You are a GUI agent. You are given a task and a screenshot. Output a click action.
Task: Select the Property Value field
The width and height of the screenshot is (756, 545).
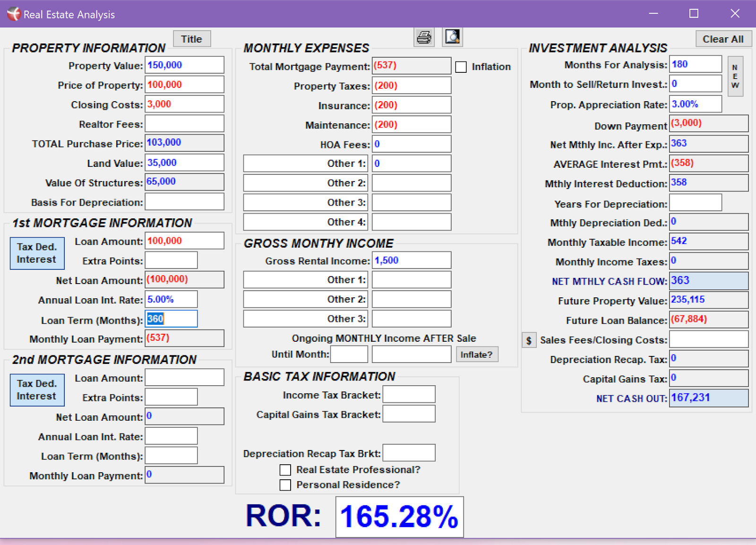click(x=185, y=65)
